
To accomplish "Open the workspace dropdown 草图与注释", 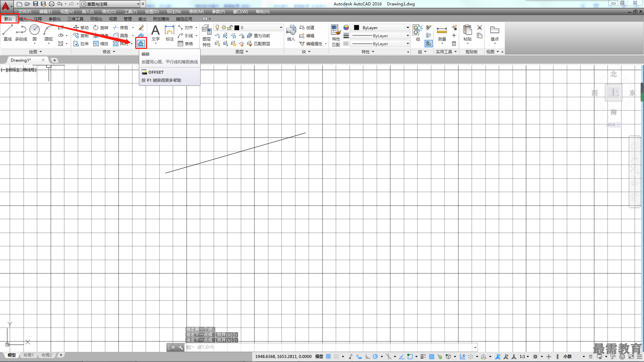I will click(x=111, y=4).
